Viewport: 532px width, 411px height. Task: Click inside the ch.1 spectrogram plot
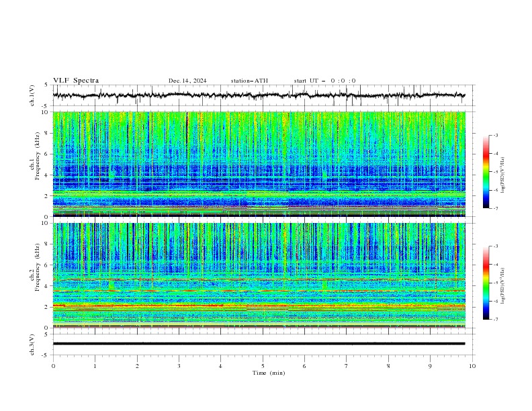pyautogui.click(x=259, y=164)
